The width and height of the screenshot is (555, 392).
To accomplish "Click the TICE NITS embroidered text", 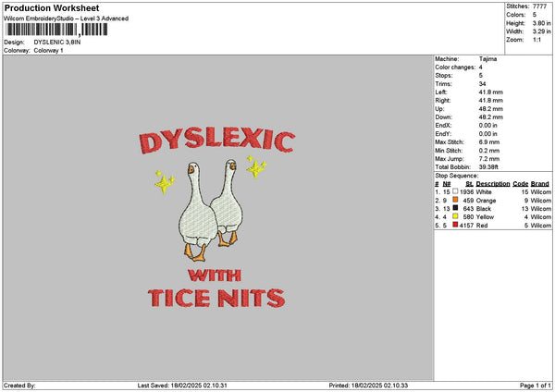I will click(217, 298).
